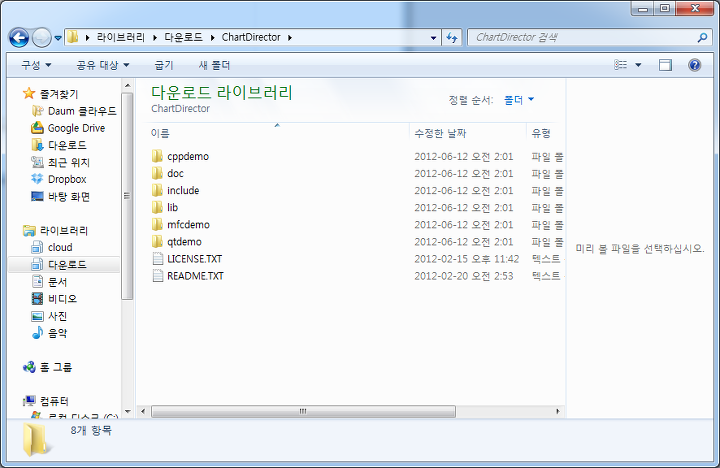
Task: Open recent pages dropdown beside nav arrows
Action: (58, 38)
